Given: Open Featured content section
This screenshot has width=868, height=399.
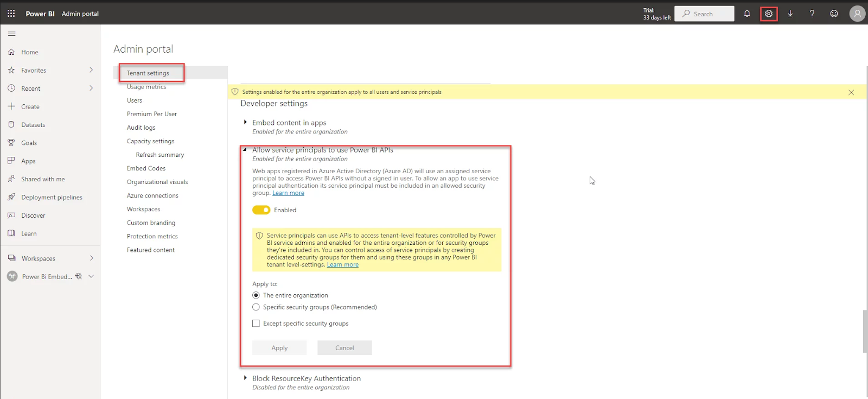Looking at the screenshot, I should [x=151, y=250].
